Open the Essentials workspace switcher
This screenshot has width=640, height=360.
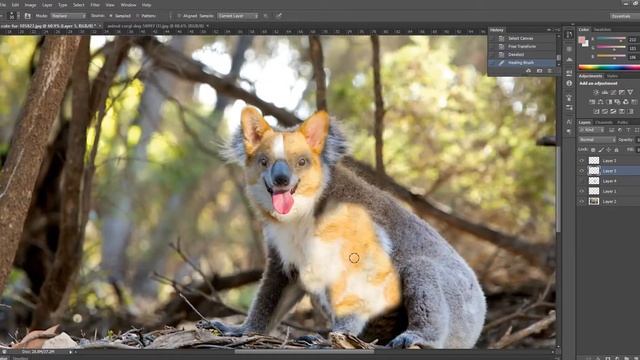[624, 16]
